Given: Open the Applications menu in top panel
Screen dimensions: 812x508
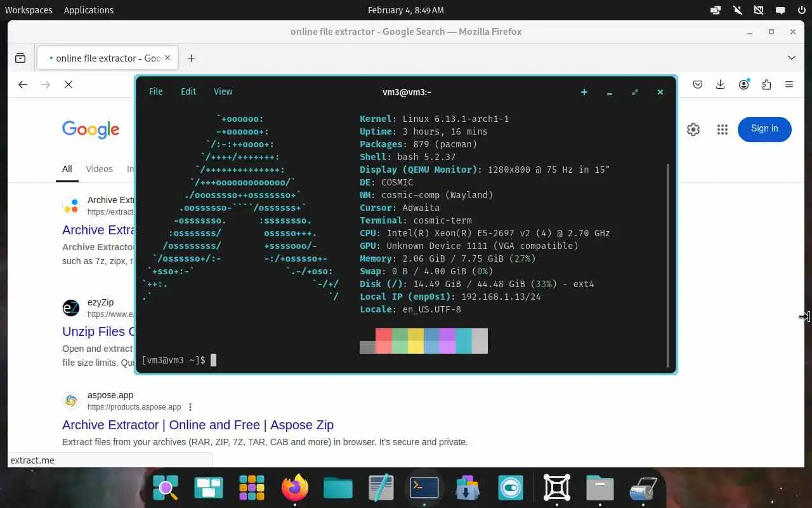Looking at the screenshot, I should [x=89, y=10].
